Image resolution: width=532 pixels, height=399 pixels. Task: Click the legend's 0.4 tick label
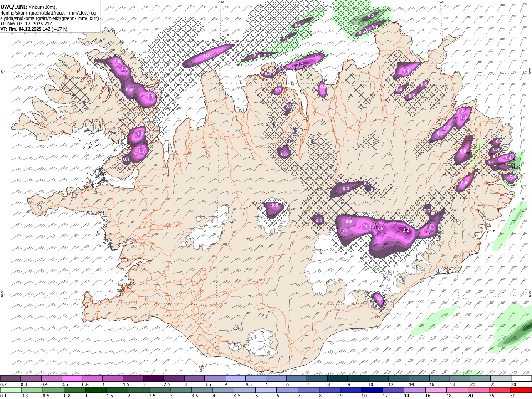pos(44,384)
